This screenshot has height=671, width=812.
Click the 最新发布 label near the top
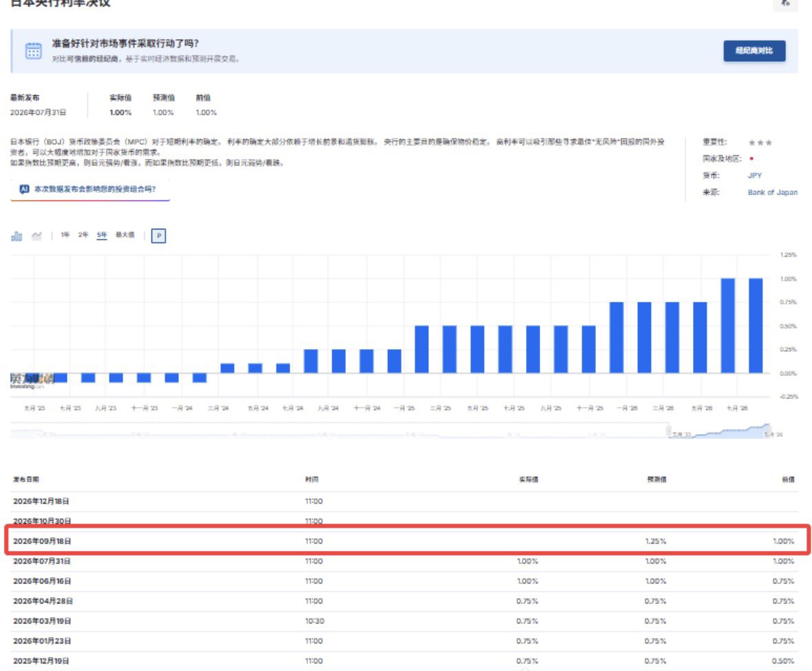pos(25,98)
